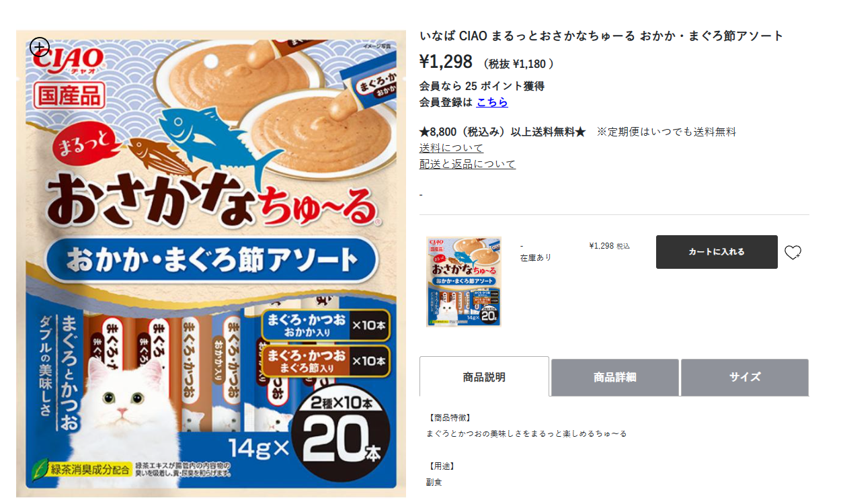Viewport: 841px width, 504px height.
Task: Click the 緑茶消臭成分配合 green leaf badge
Action: coord(81,469)
